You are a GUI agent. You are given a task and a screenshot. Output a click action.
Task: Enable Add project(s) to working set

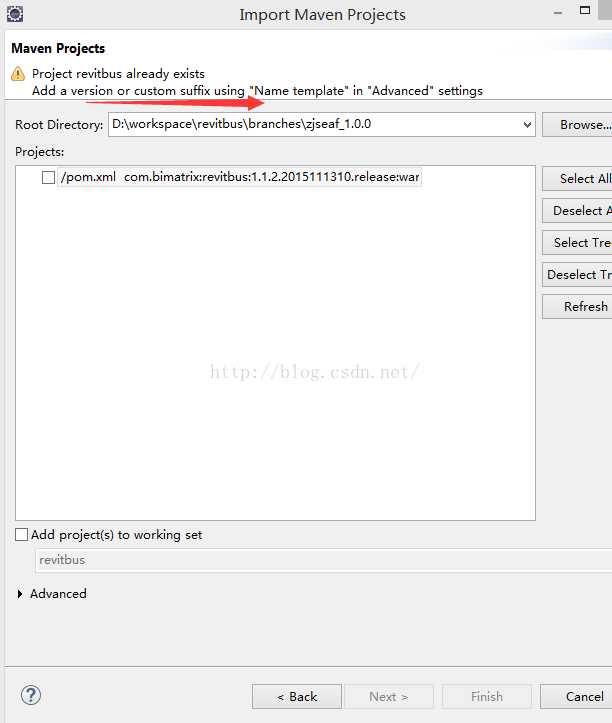[21, 534]
